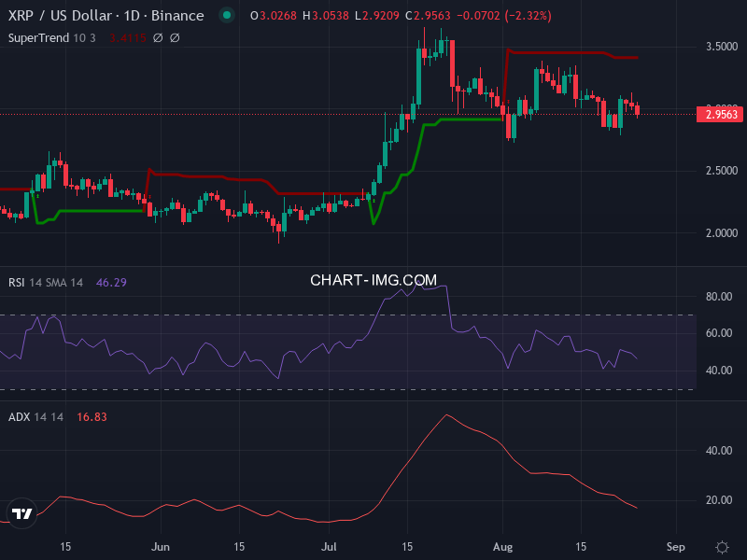Click the 3.5000 price axis label

point(722,47)
